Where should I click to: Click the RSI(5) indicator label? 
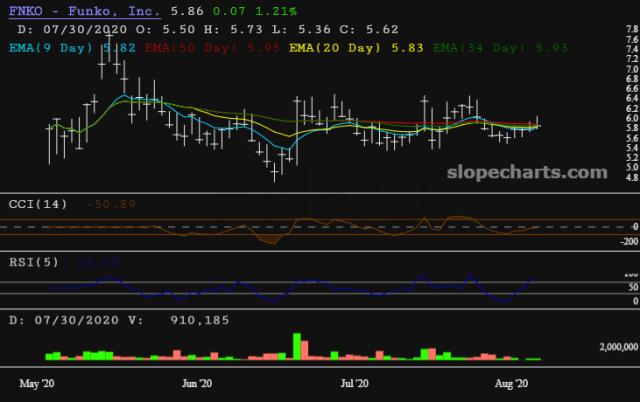(x=34, y=262)
